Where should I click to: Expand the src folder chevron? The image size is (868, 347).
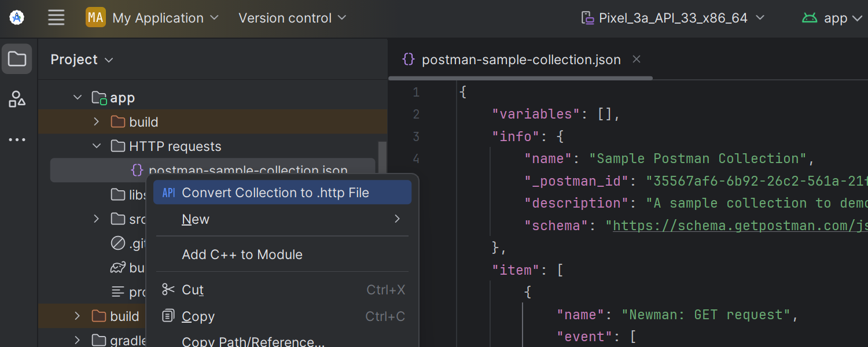[97, 219]
